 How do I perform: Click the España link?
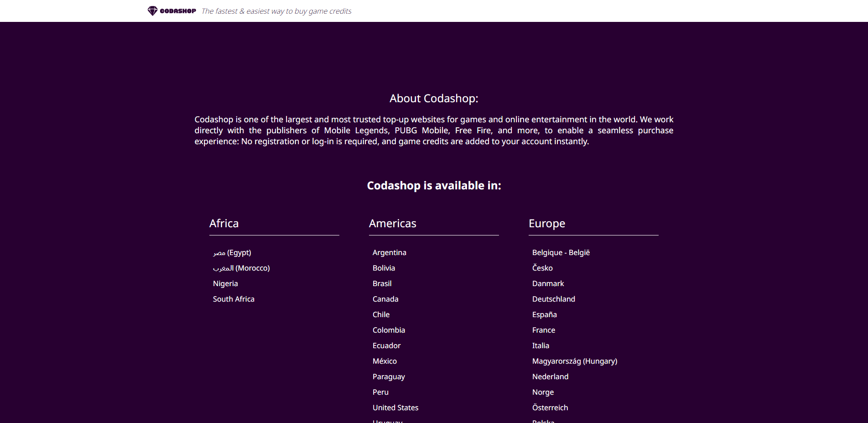(544, 315)
